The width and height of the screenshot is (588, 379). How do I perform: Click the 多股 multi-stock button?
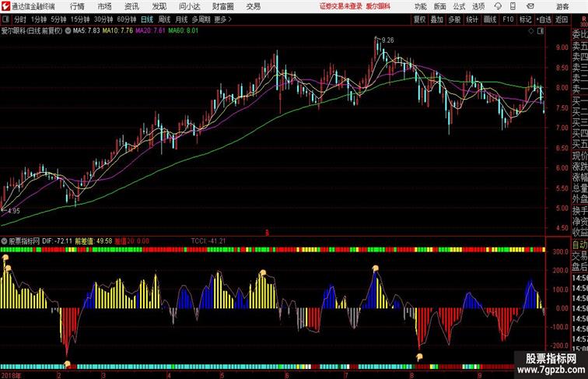[x=454, y=19]
